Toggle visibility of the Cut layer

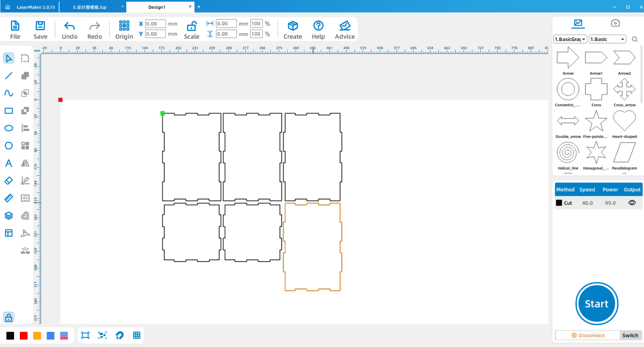[632, 203]
